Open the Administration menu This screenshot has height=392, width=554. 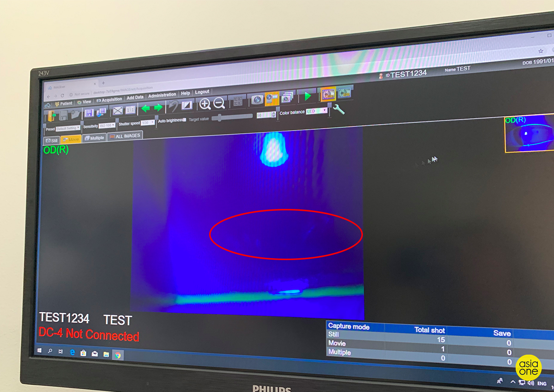point(162,95)
